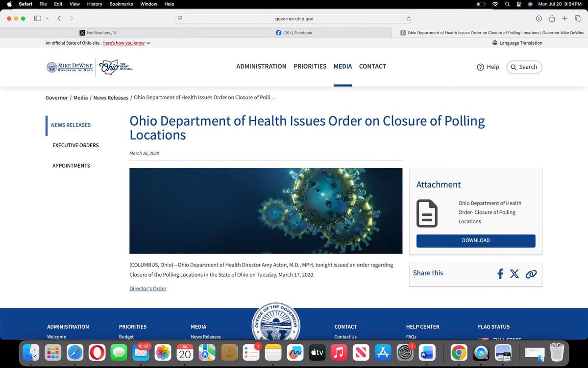This screenshot has height=368, width=588.
Task: Go to News Releases breadcrumb
Action: tap(111, 98)
